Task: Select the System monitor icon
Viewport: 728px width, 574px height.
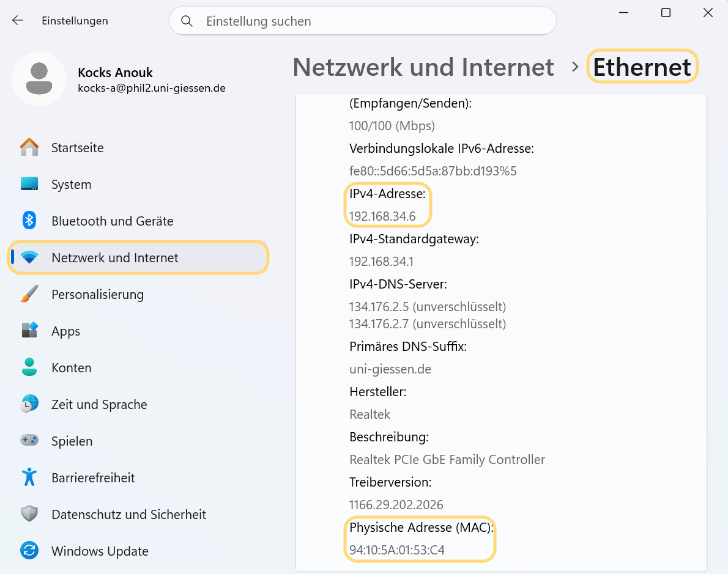Action: click(29, 184)
